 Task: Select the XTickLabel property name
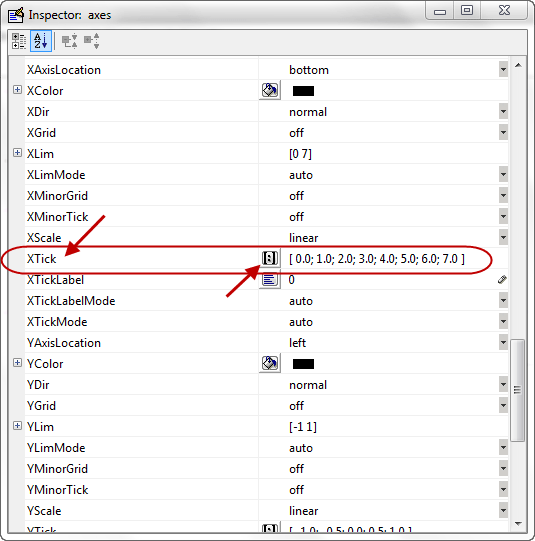pyautogui.click(x=55, y=279)
